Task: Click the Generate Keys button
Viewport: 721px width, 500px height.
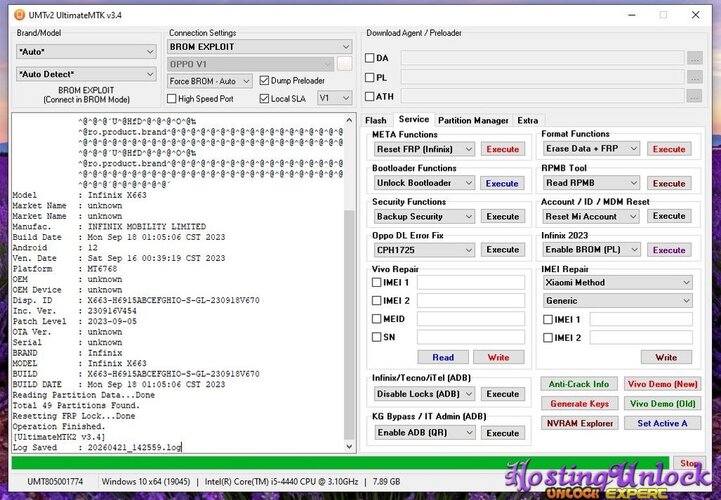Action: click(579, 403)
